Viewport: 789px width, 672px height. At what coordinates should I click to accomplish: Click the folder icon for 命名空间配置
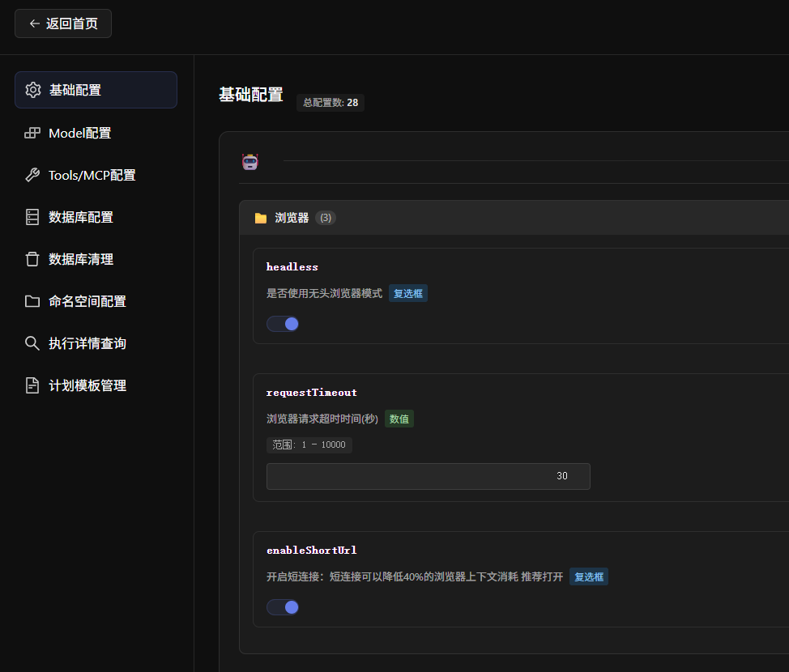coord(32,300)
